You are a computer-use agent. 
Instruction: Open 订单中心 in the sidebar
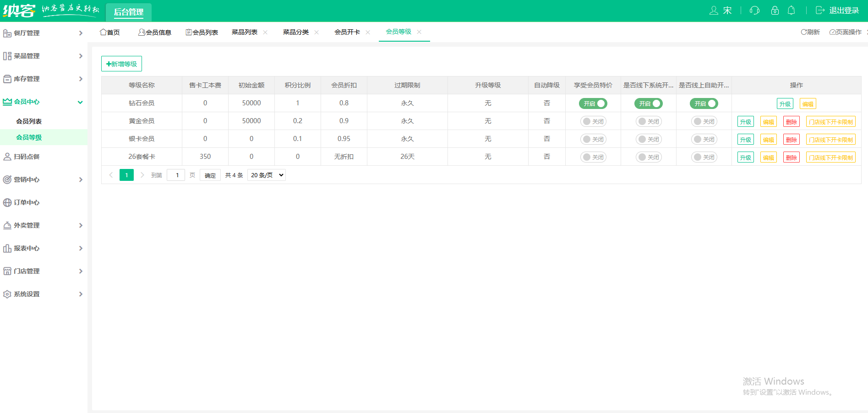[27, 202]
